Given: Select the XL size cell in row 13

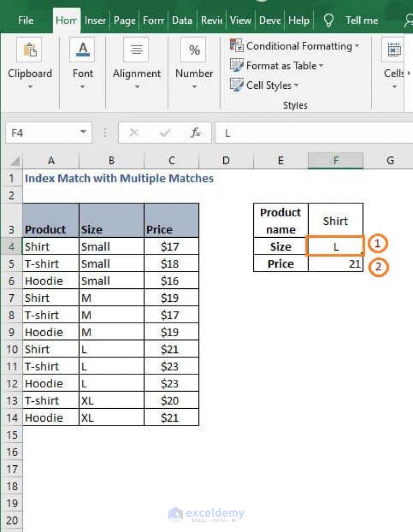Looking at the screenshot, I should point(111,400).
